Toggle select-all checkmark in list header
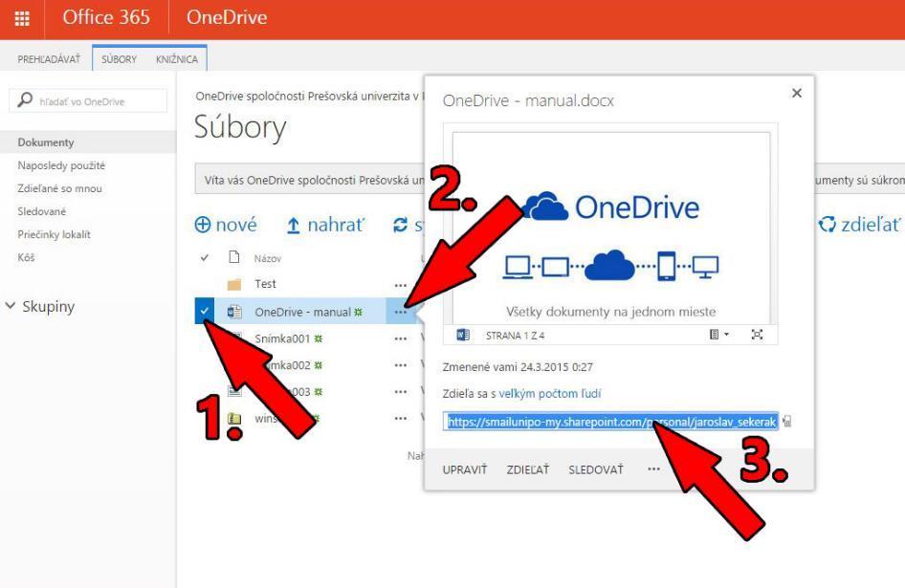 pyautogui.click(x=205, y=257)
